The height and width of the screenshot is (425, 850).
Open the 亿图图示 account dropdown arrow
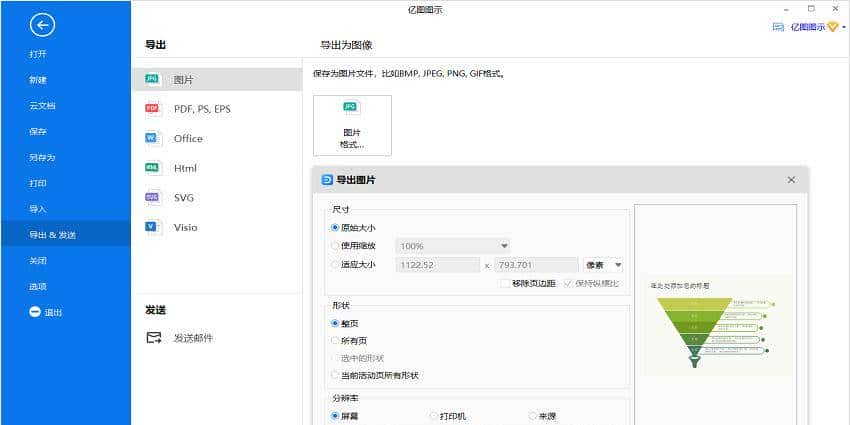(x=844, y=27)
